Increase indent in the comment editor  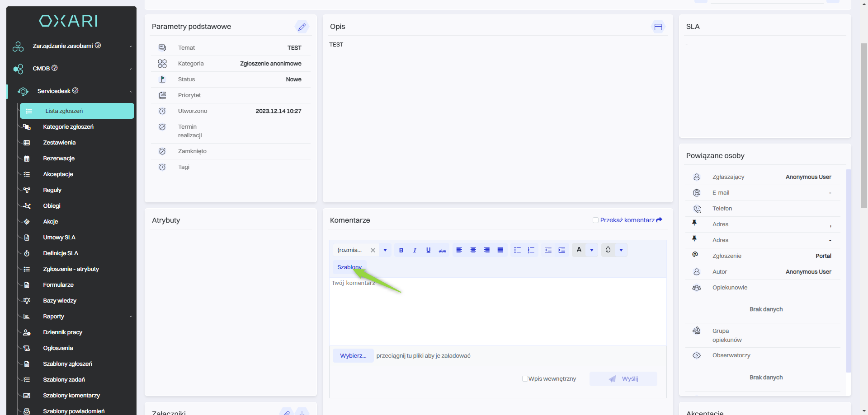tap(561, 250)
